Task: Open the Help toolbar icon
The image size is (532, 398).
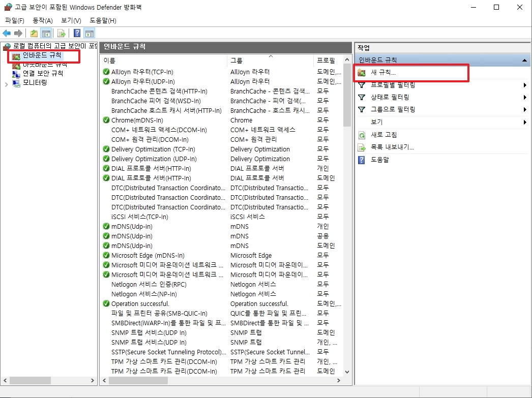Action: (x=77, y=33)
